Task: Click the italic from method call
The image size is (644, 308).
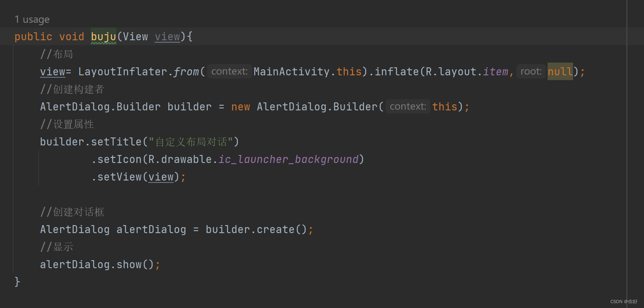Action: [x=186, y=72]
